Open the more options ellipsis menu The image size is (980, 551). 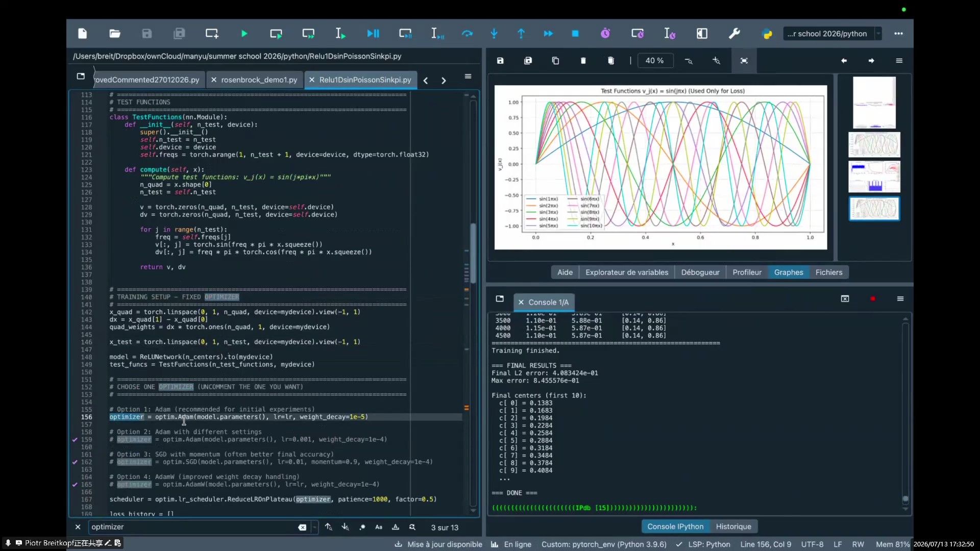(899, 34)
